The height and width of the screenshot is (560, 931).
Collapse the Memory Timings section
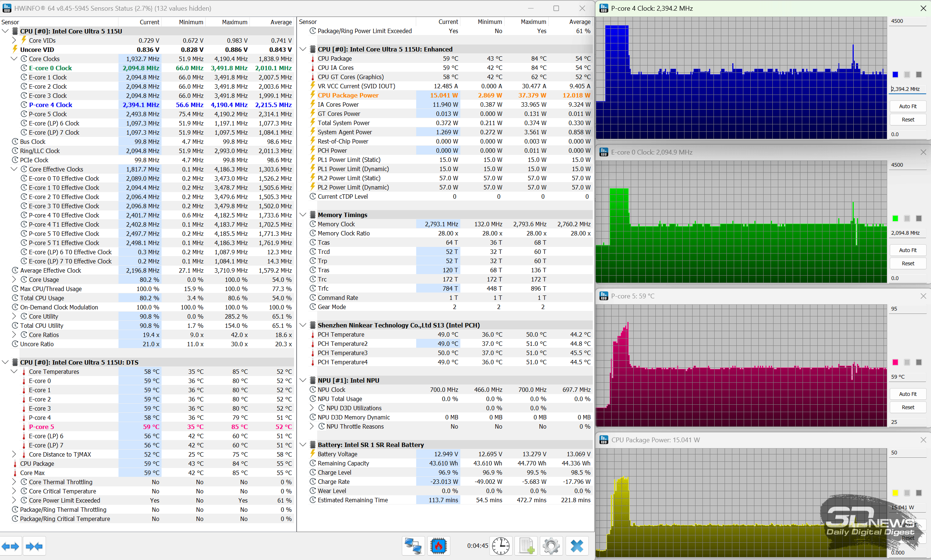click(x=302, y=215)
